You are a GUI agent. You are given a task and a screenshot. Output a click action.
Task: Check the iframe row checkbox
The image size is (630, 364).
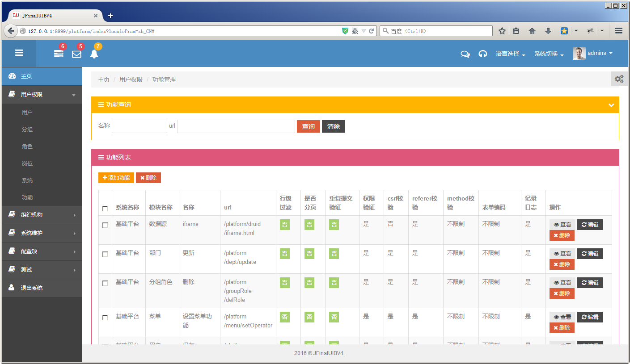tap(105, 225)
